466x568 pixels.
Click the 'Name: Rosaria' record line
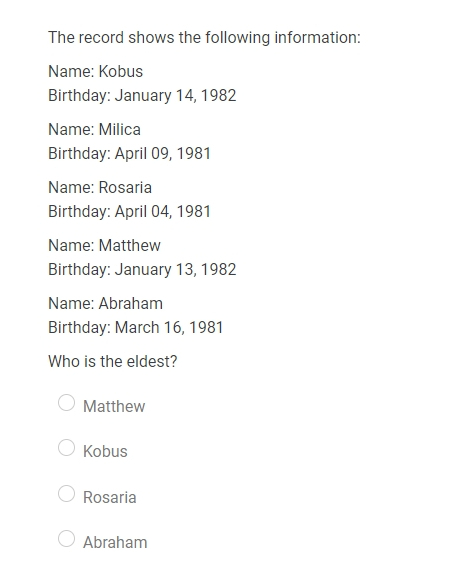click(x=100, y=187)
